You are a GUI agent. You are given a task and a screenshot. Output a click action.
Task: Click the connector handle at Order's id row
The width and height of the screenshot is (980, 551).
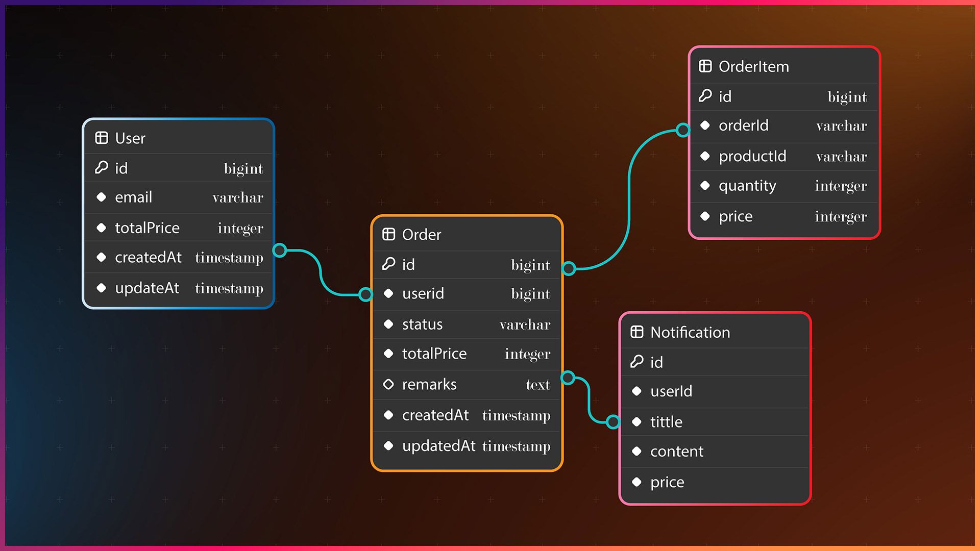coord(569,268)
